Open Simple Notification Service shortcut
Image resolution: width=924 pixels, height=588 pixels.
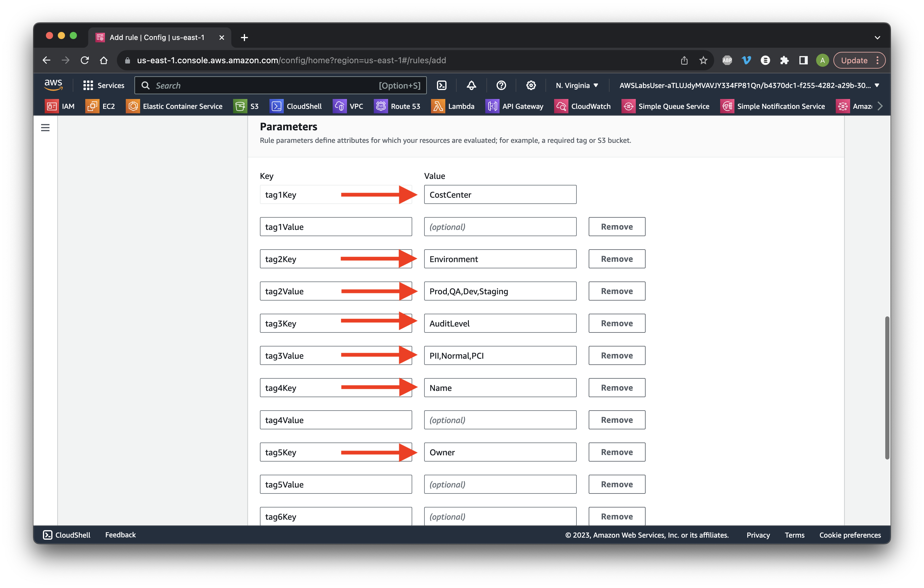pyautogui.click(x=773, y=106)
